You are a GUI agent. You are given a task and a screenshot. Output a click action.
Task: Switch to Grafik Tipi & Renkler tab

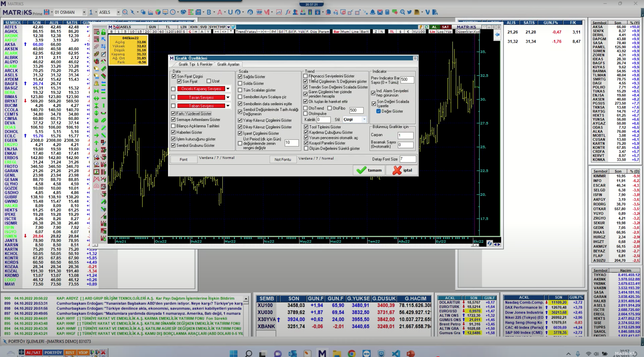pyautogui.click(x=195, y=64)
